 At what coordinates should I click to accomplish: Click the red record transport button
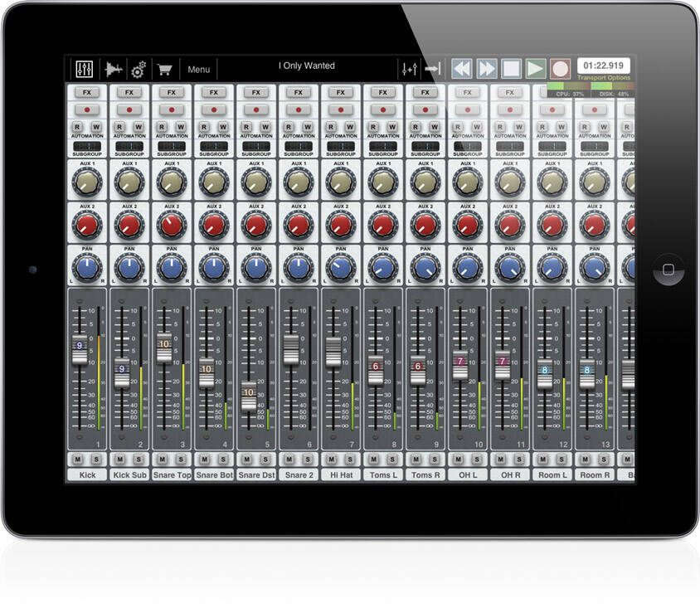click(x=561, y=69)
